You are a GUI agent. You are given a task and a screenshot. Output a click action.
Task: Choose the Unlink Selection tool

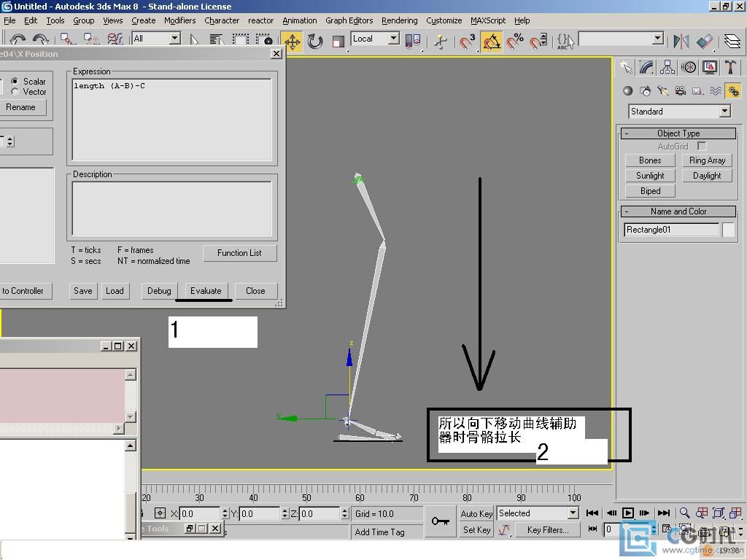[91, 40]
